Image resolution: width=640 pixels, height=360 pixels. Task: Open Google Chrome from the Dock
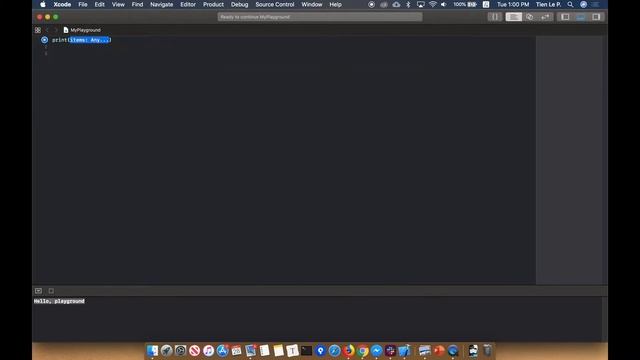362,351
